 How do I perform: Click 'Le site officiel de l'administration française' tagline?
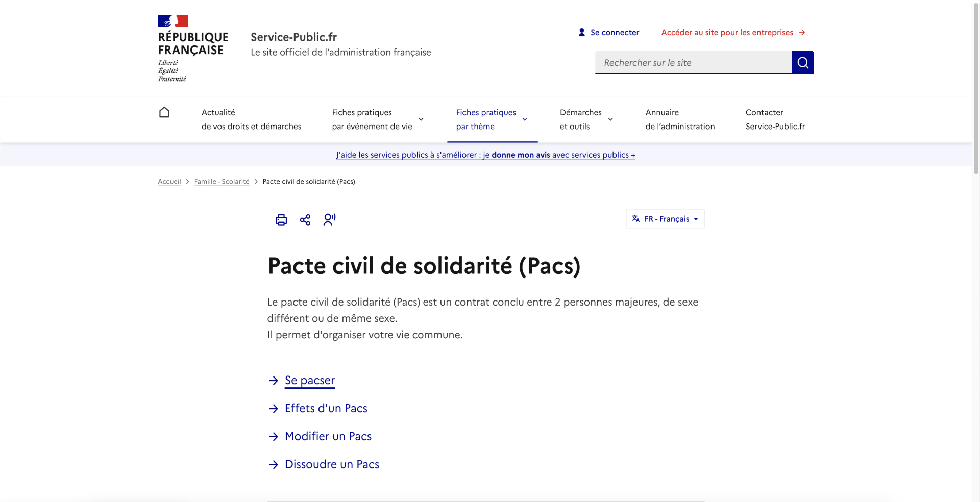click(340, 52)
